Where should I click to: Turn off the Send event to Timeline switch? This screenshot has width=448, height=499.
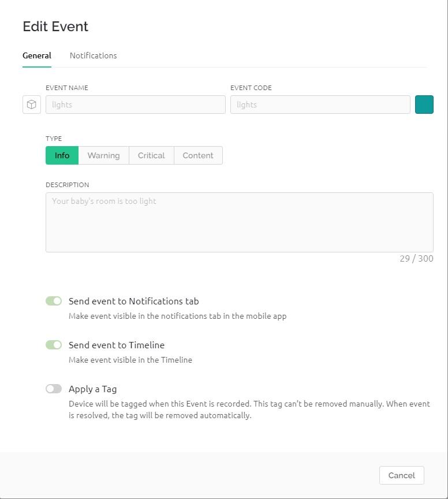click(54, 345)
